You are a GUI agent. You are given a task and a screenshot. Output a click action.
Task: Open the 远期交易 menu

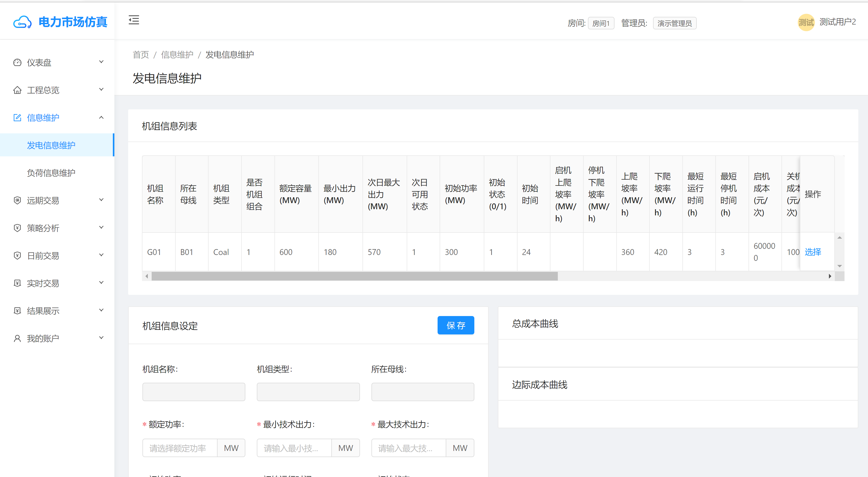(57, 200)
